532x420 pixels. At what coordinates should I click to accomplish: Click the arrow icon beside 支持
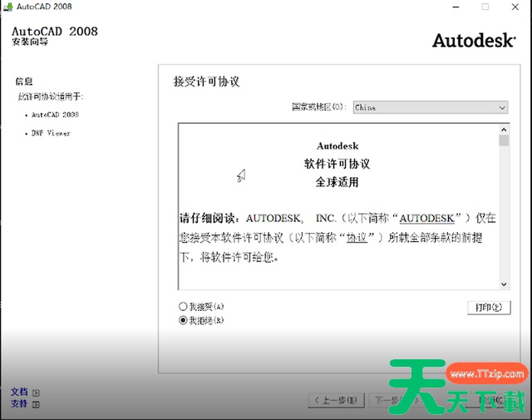[x=36, y=404]
